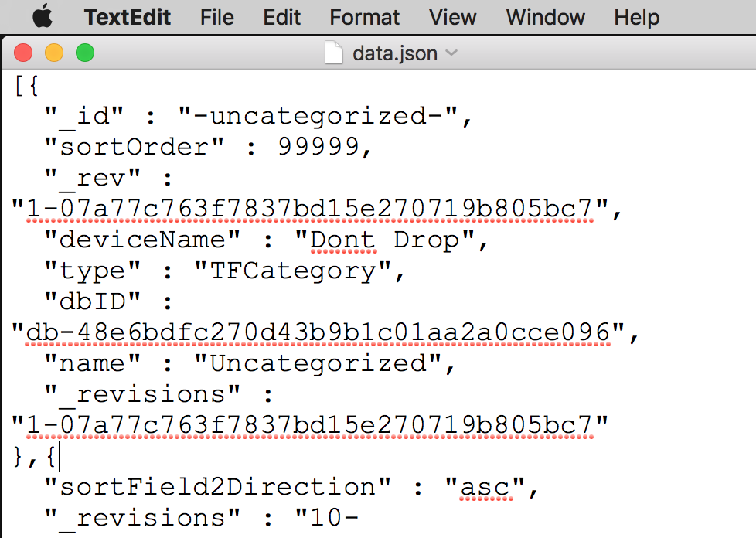Place cursor in the TFCategory type value
756x538 pixels.
point(293,271)
